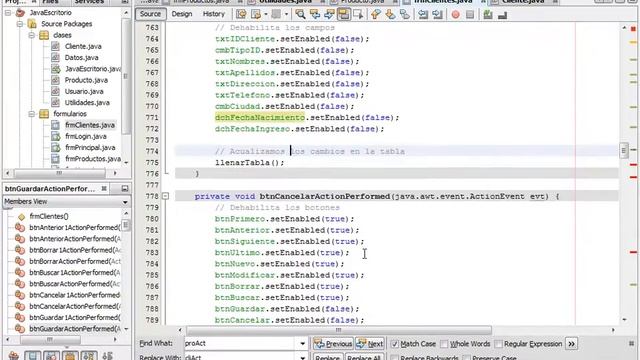Toggle Highlight Search toolbar icon
Viewport: 640px width, 360px height.
(344, 15)
